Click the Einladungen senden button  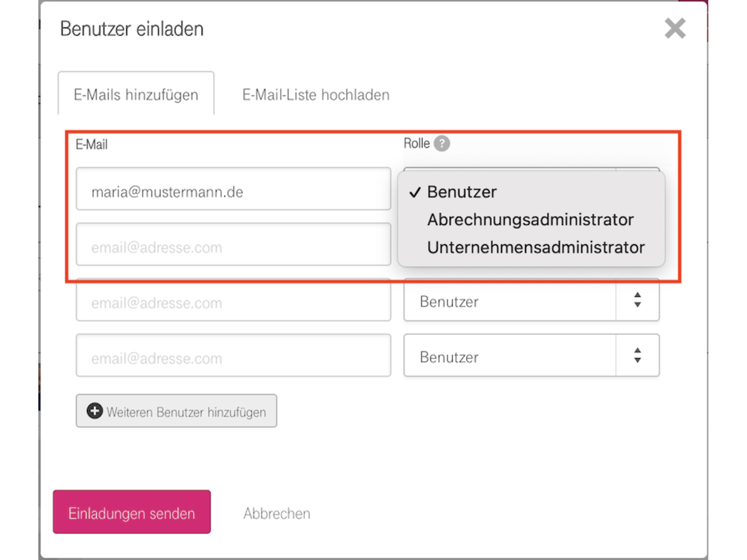pos(131,513)
